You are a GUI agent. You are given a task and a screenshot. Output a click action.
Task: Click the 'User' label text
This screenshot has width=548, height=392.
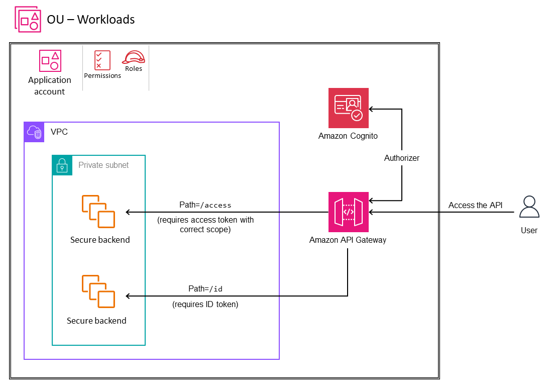(529, 231)
